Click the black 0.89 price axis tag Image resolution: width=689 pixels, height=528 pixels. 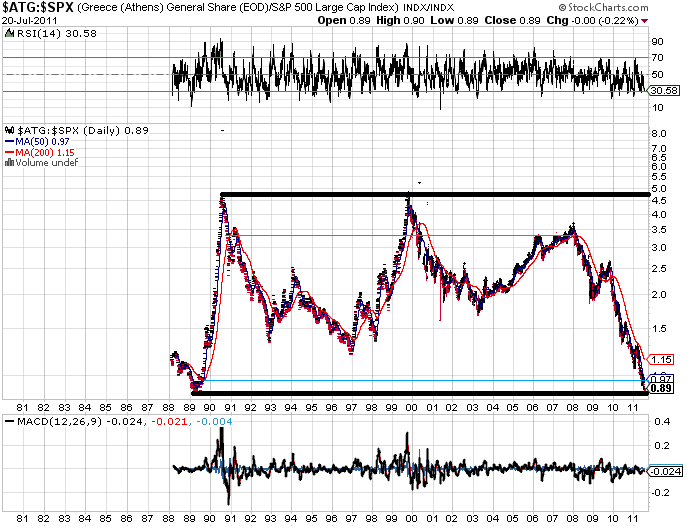point(660,388)
